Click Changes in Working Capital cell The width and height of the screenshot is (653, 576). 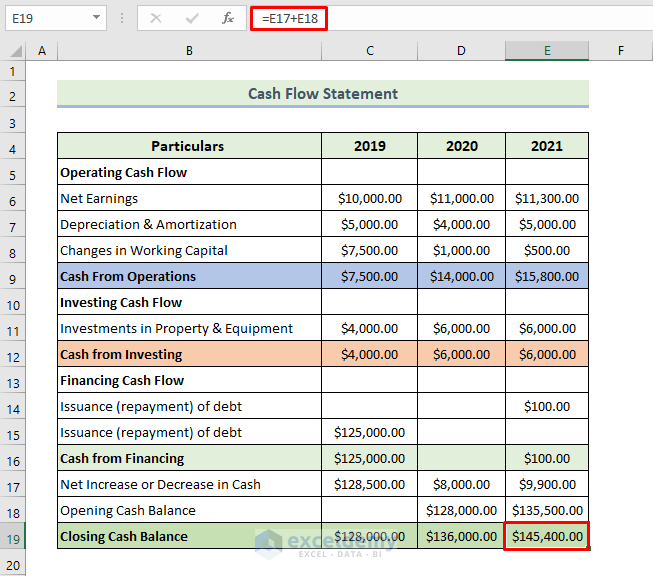(x=189, y=250)
